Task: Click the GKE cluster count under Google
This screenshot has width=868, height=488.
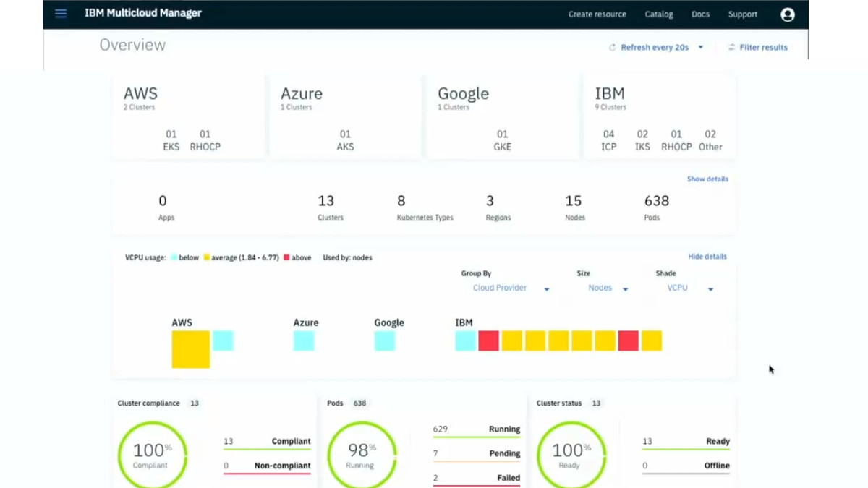Action: coord(502,140)
